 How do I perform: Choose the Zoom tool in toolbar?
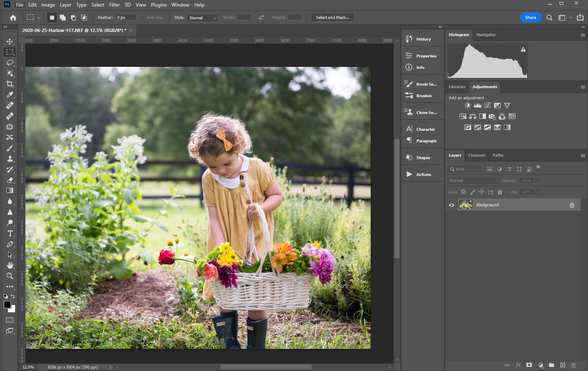(x=10, y=276)
